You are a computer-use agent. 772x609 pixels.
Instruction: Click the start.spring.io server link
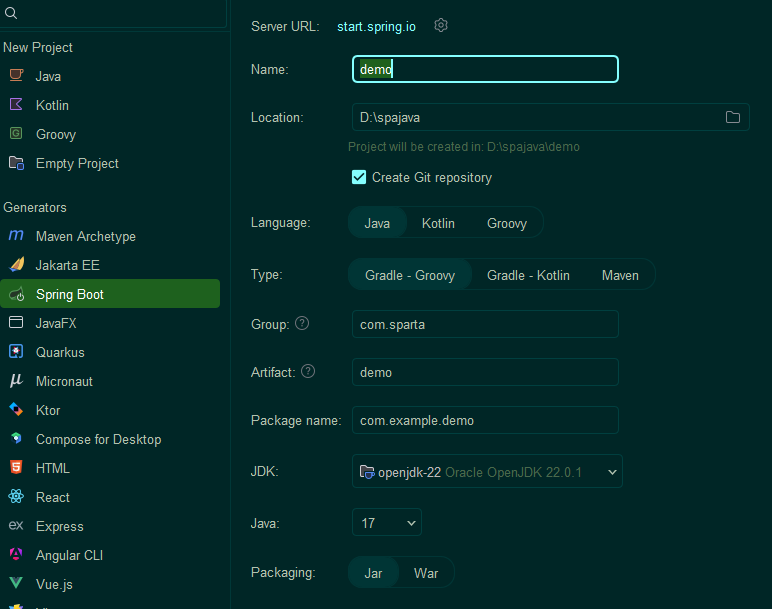coord(376,27)
